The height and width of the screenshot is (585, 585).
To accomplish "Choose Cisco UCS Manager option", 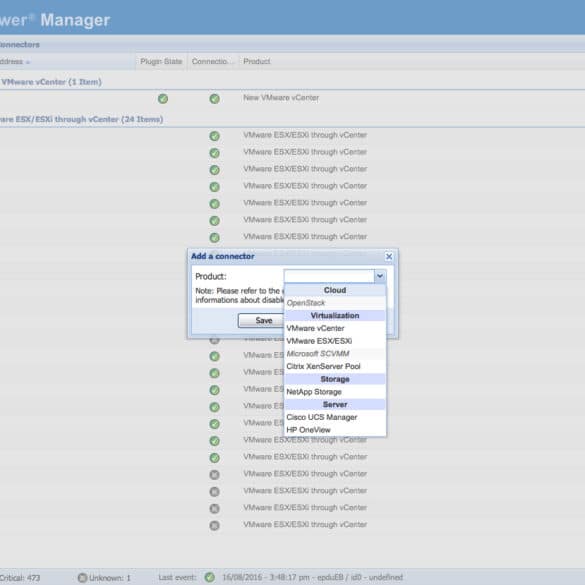I will click(335, 417).
